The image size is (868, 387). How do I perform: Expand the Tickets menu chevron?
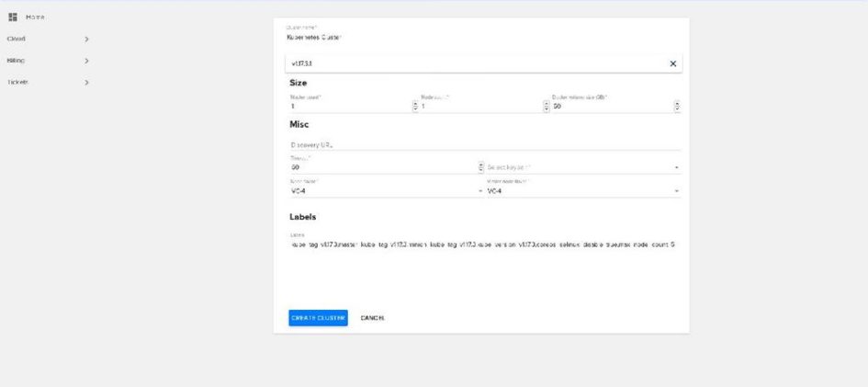pos(86,83)
